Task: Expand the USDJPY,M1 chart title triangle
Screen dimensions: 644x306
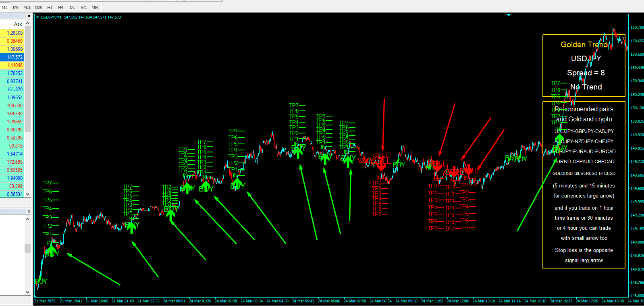Action: point(37,17)
